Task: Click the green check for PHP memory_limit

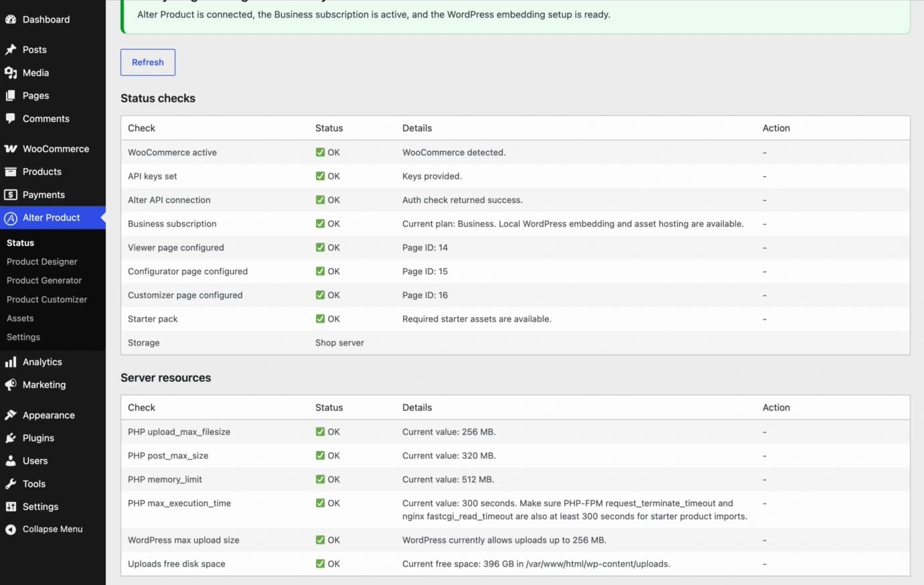Action: [320, 479]
